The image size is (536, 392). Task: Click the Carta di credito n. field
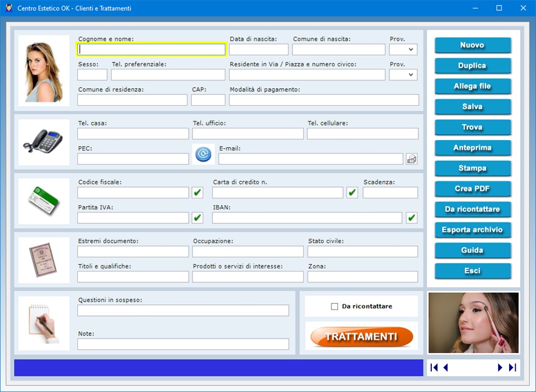pyautogui.click(x=278, y=192)
